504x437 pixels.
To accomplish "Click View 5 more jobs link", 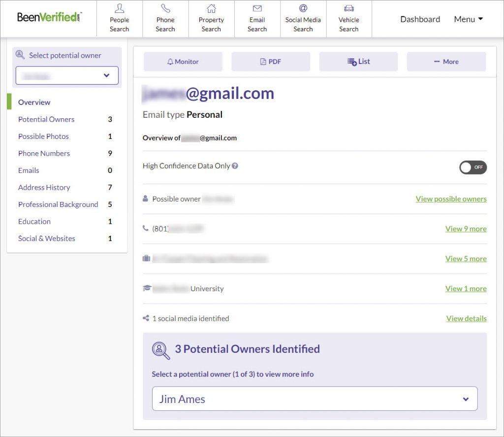I will point(466,259).
